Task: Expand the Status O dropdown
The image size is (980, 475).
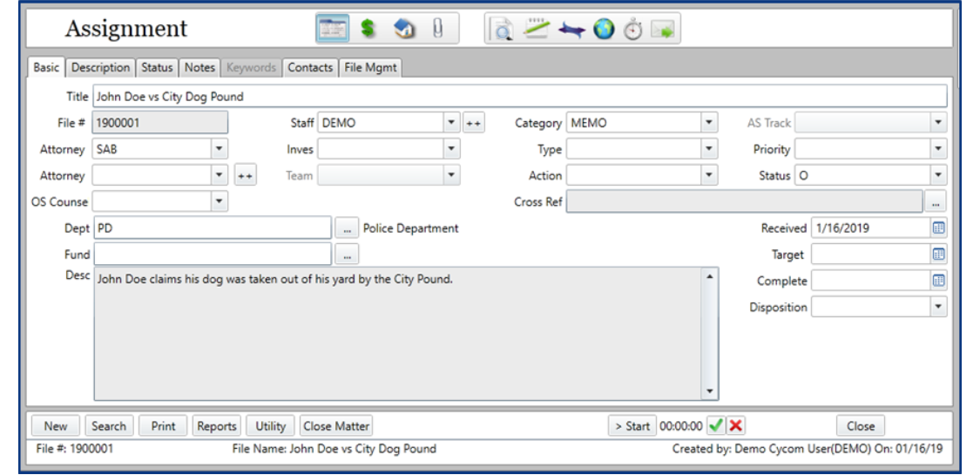Action: click(x=938, y=175)
